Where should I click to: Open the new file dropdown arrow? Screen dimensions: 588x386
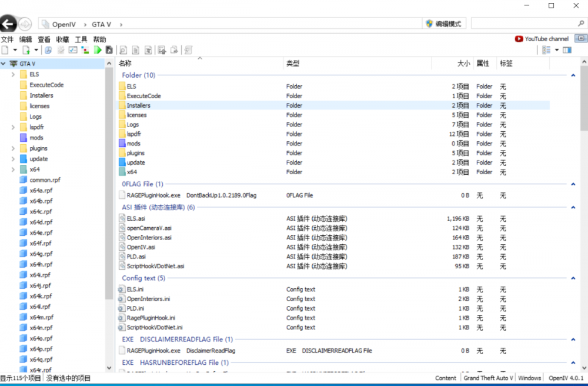coord(14,49)
